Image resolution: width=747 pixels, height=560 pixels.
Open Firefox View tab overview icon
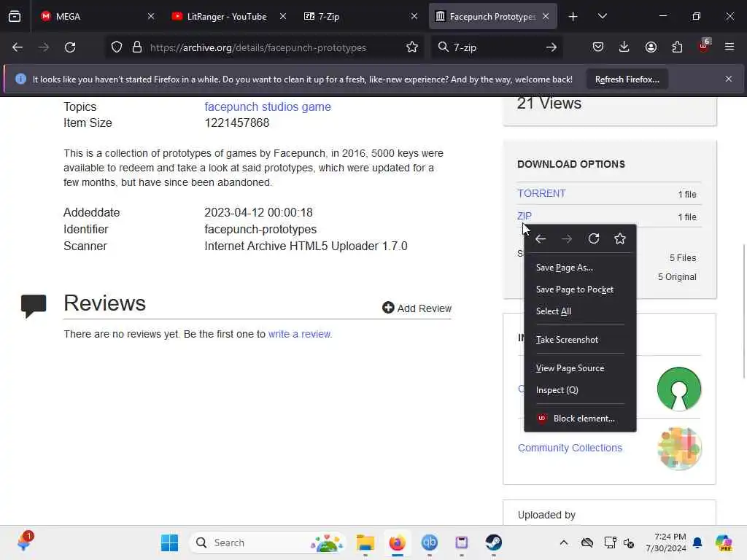(15, 16)
